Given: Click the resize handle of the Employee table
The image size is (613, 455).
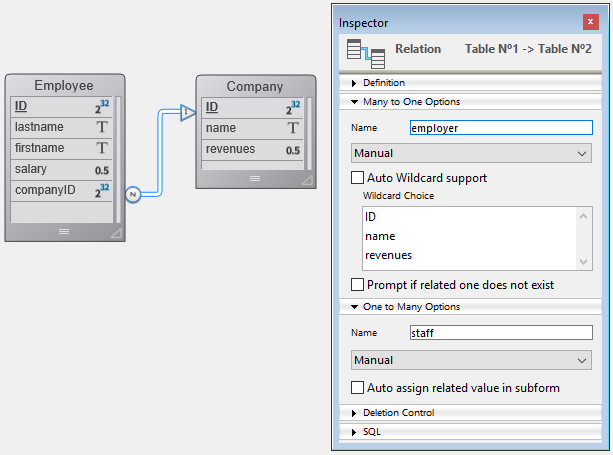Looking at the screenshot, I should 115,232.
